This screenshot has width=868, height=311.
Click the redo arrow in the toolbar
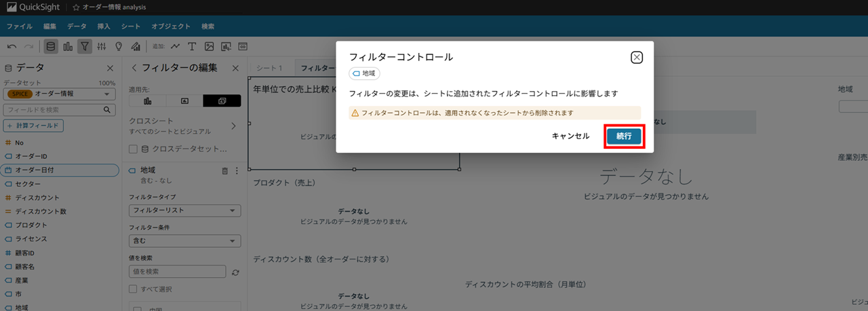[28, 46]
